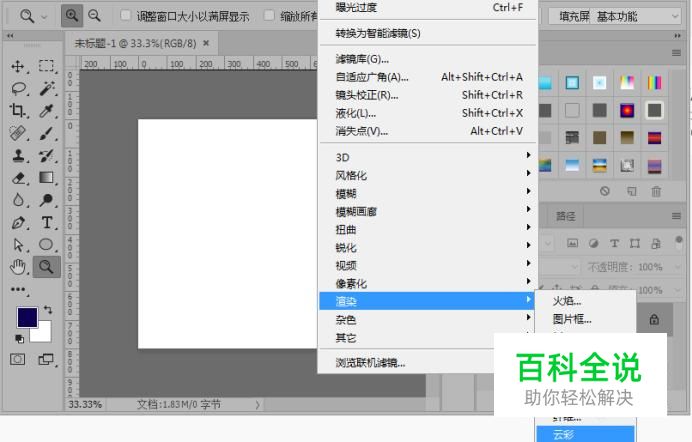Click the Change Screen Mode icon

pos(45,360)
